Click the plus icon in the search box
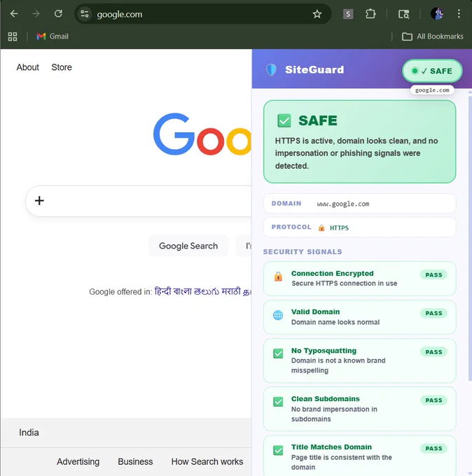The image size is (472, 476). (x=39, y=201)
